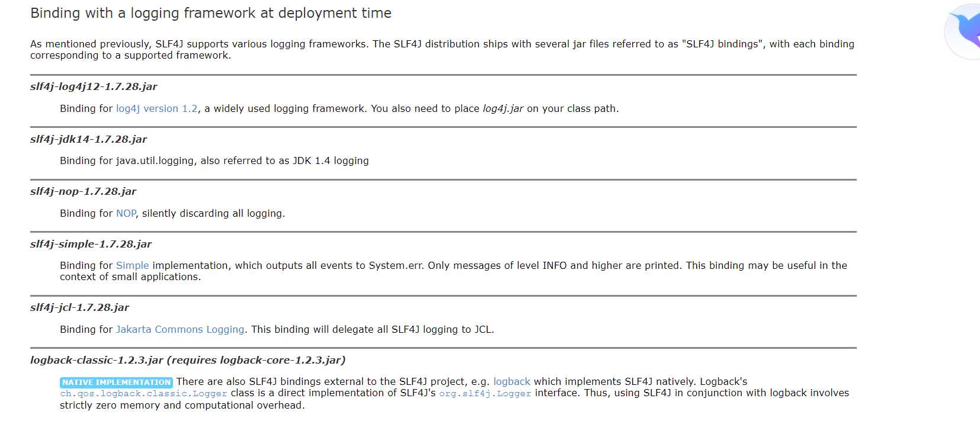Click the ch.qos.logback.classic.Logger class link
The width and height of the screenshot is (980, 424).
pyautogui.click(x=143, y=393)
